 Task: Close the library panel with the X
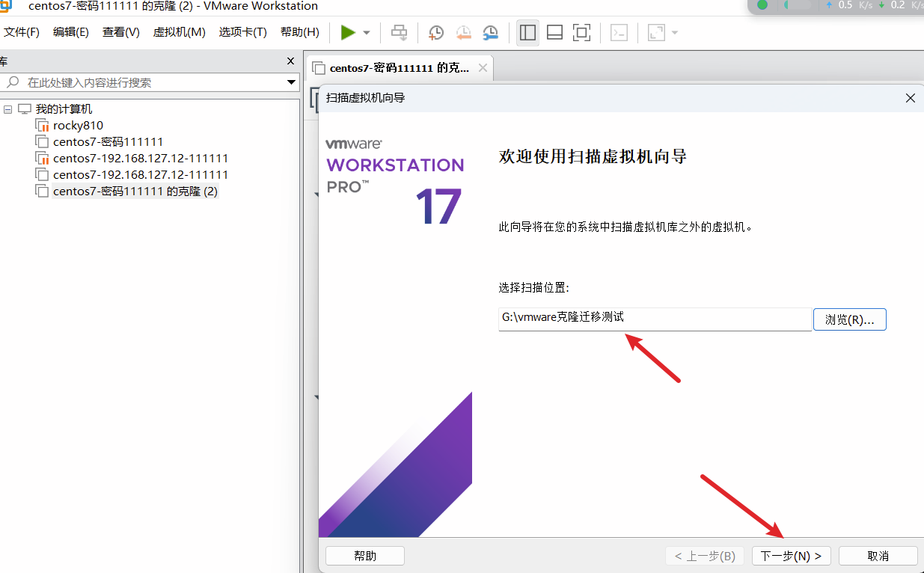click(x=291, y=61)
